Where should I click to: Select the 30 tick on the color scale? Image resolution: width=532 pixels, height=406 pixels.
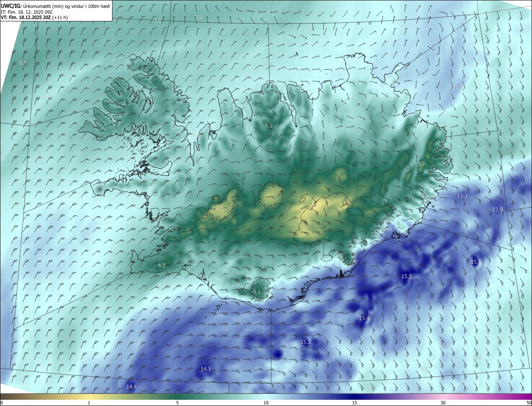pyautogui.click(x=443, y=403)
